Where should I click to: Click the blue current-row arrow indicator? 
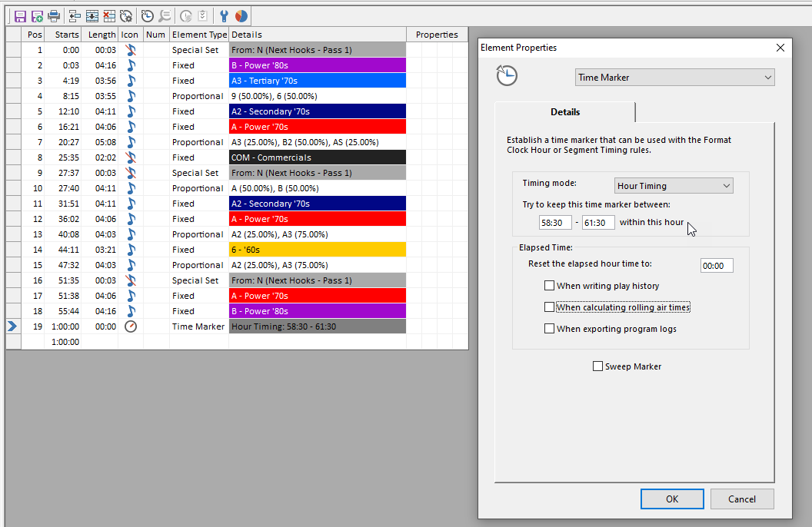point(12,326)
